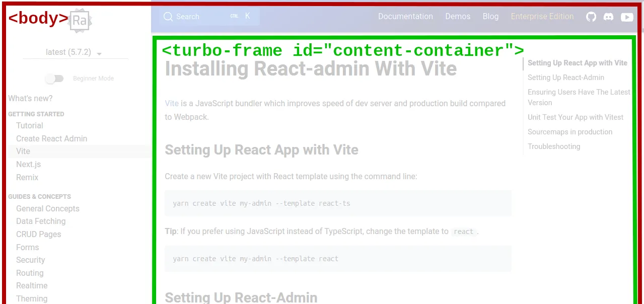644x304 pixels.
Task: Open the YouTube icon link
Action: [627, 17]
